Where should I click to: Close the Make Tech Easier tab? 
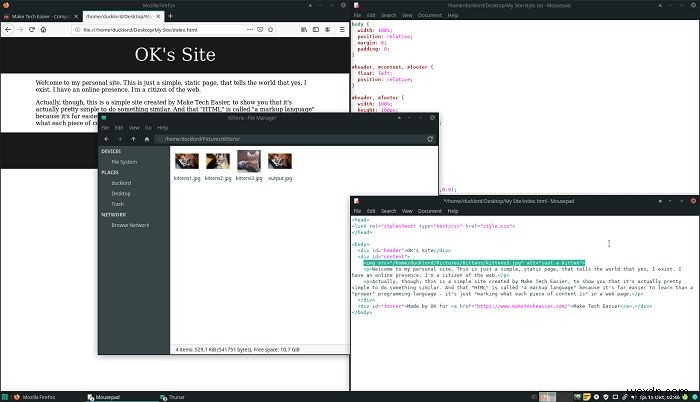(x=76, y=17)
